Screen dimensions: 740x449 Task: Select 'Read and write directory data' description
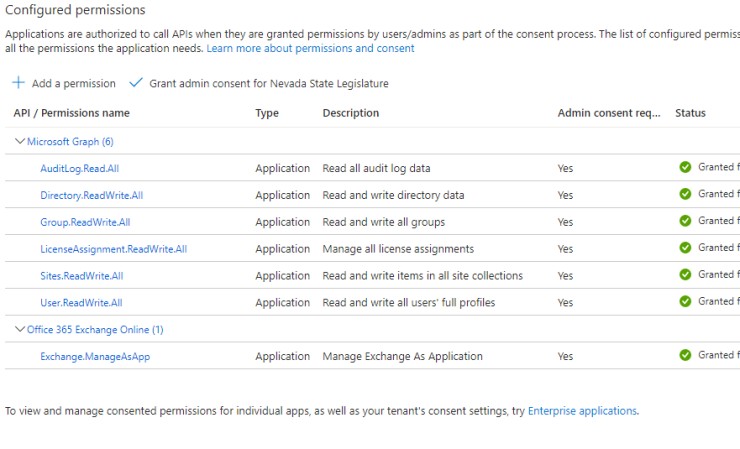coord(393,195)
